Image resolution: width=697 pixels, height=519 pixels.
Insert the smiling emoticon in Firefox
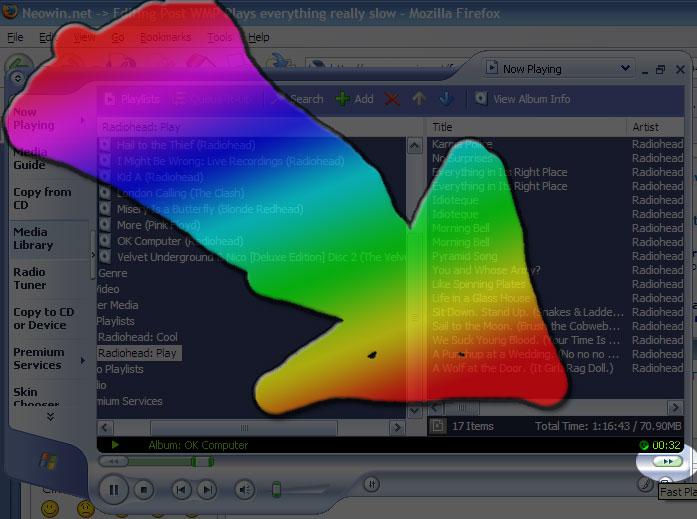(x=50, y=508)
